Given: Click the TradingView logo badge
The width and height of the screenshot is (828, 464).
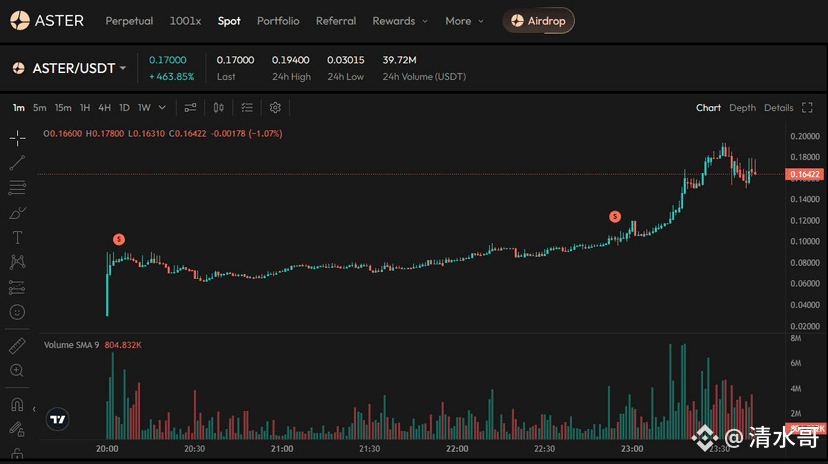Looking at the screenshot, I should click(x=58, y=419).
